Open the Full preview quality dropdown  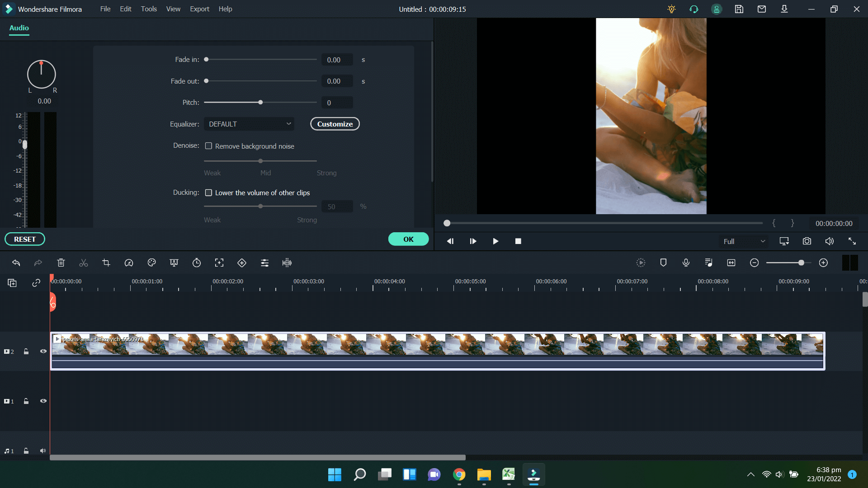[744, 241]
